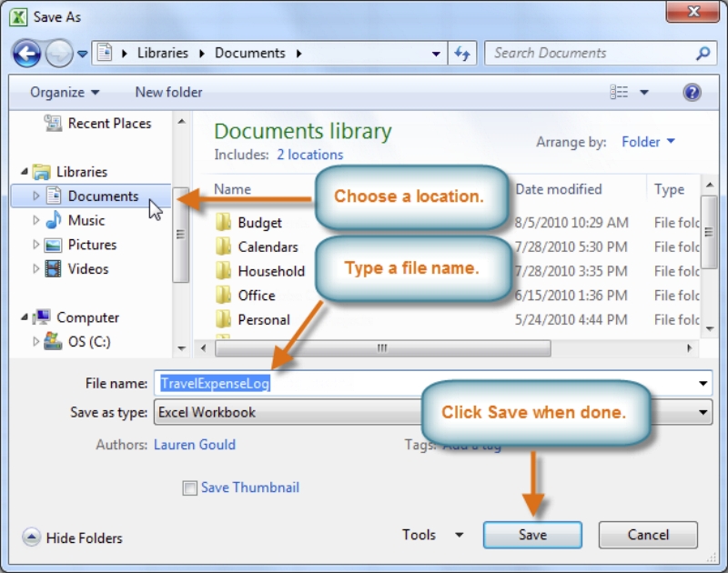
Task: Select the Videos library icon
Action: (x=52, y=268)
